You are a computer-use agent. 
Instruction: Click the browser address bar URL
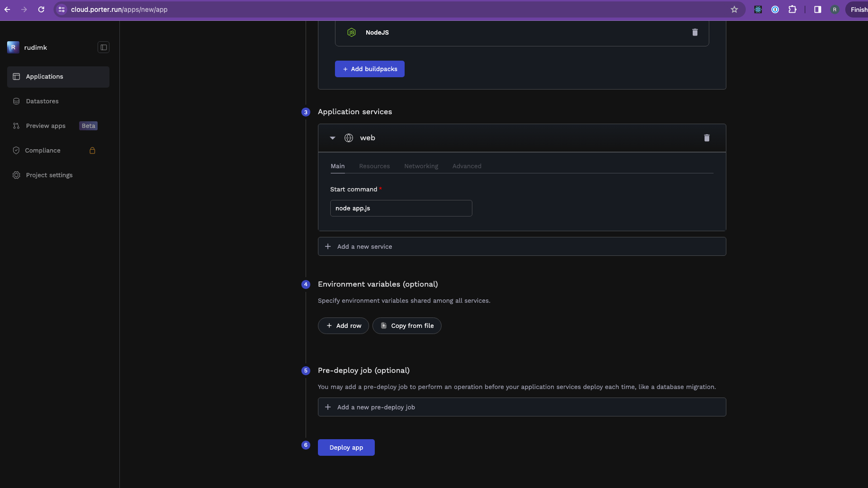pyautogui.click(x=119, y=9)
